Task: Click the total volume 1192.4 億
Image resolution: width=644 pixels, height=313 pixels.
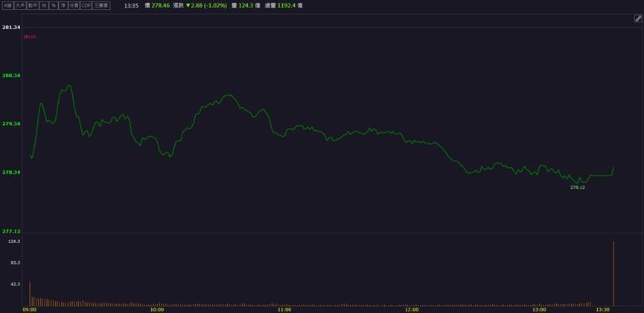Action: tap(288, 6)
